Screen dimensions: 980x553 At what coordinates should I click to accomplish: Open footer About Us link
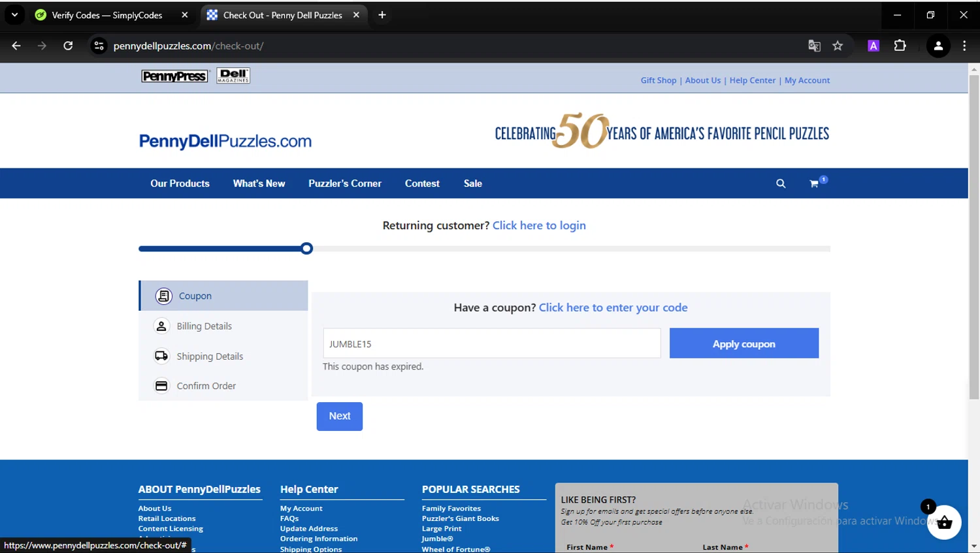(x=155, y=509)
